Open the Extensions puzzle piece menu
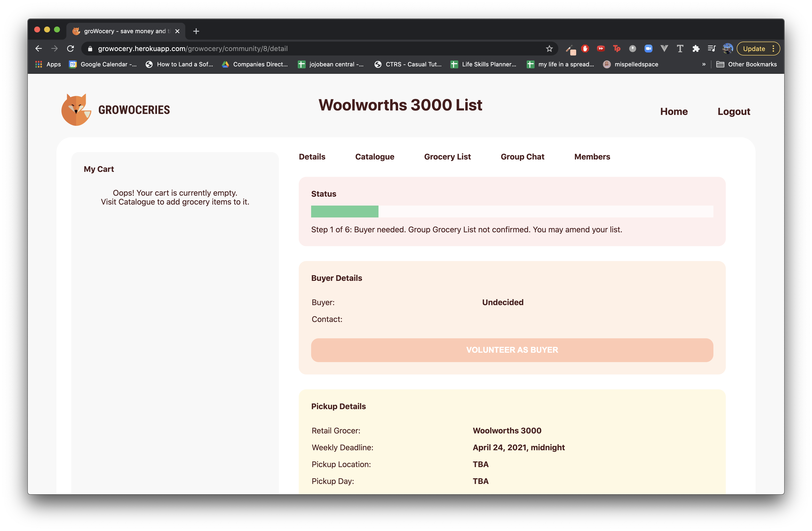The image size is (812, 531). coord(696,49)
